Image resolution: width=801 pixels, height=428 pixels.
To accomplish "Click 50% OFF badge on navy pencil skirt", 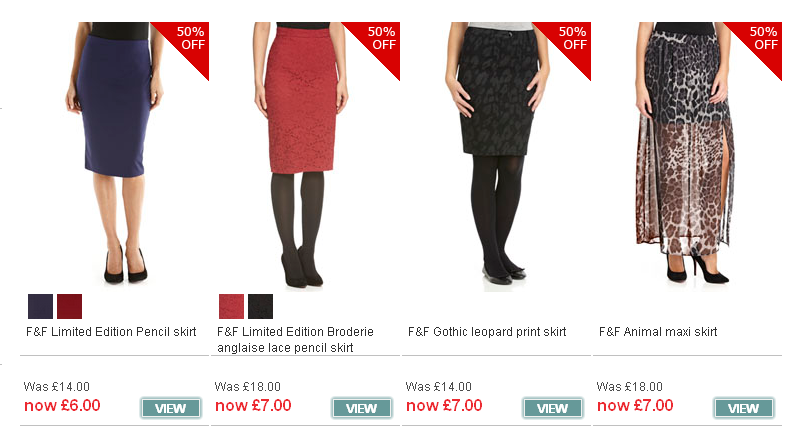I will 186,43.
